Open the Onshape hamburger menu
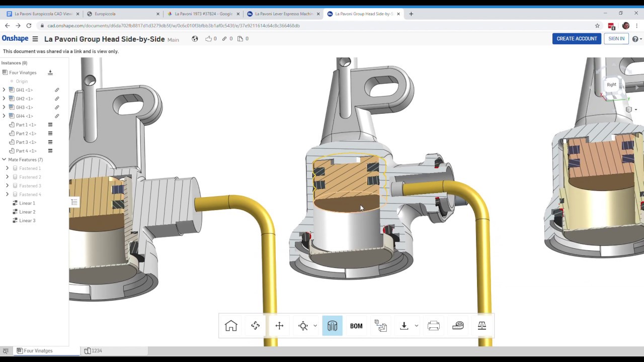Image resolution: width=644 pixels, height=362 pixels. tap(35, 39)
